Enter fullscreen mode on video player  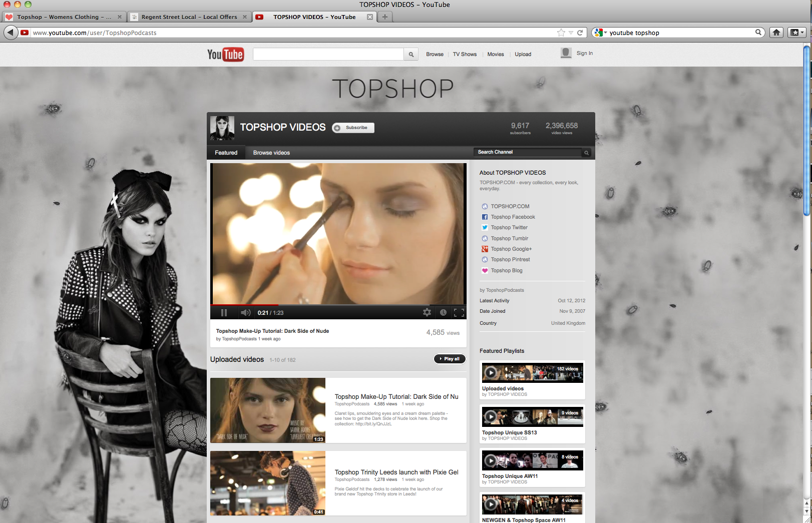point(459,313)
